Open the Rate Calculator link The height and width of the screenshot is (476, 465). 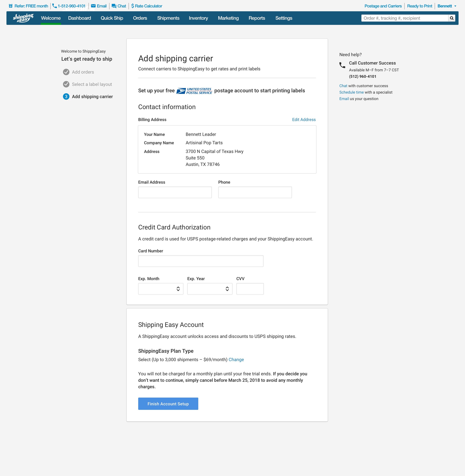pyautogui.click(x=148, y=6)
